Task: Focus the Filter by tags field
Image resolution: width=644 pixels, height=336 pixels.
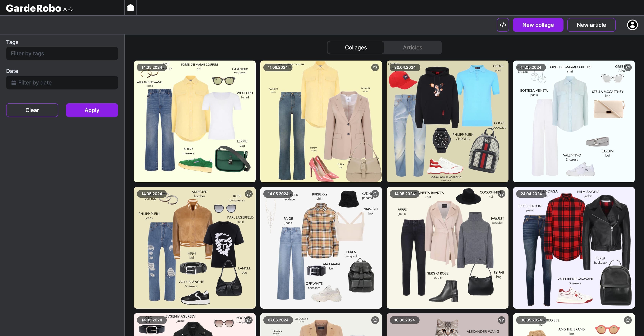Action: pos(62,53)
